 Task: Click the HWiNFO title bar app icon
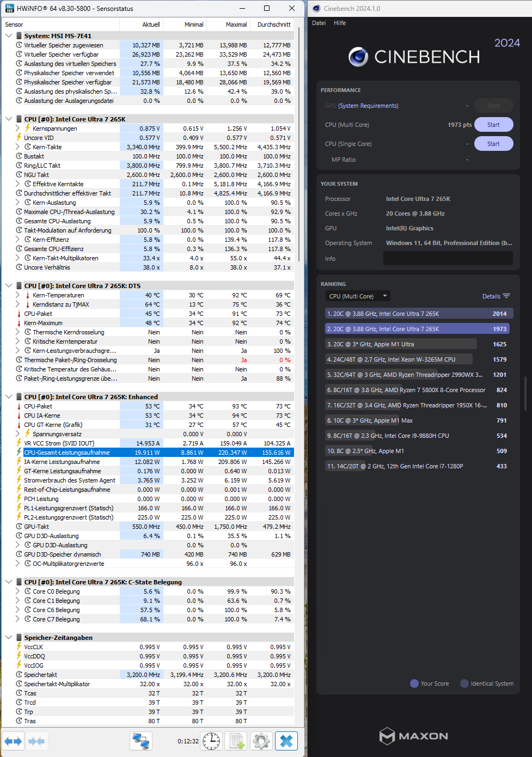9,8
